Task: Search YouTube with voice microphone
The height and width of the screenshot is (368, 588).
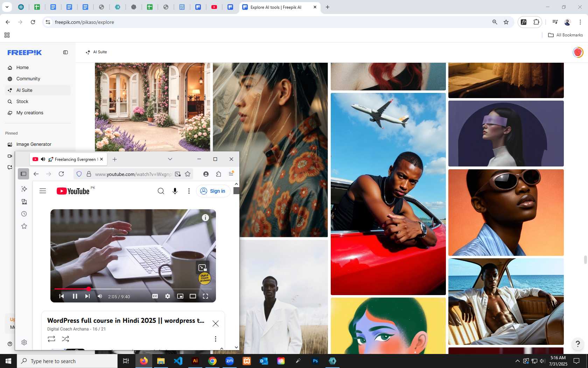Action: point(175,191)
